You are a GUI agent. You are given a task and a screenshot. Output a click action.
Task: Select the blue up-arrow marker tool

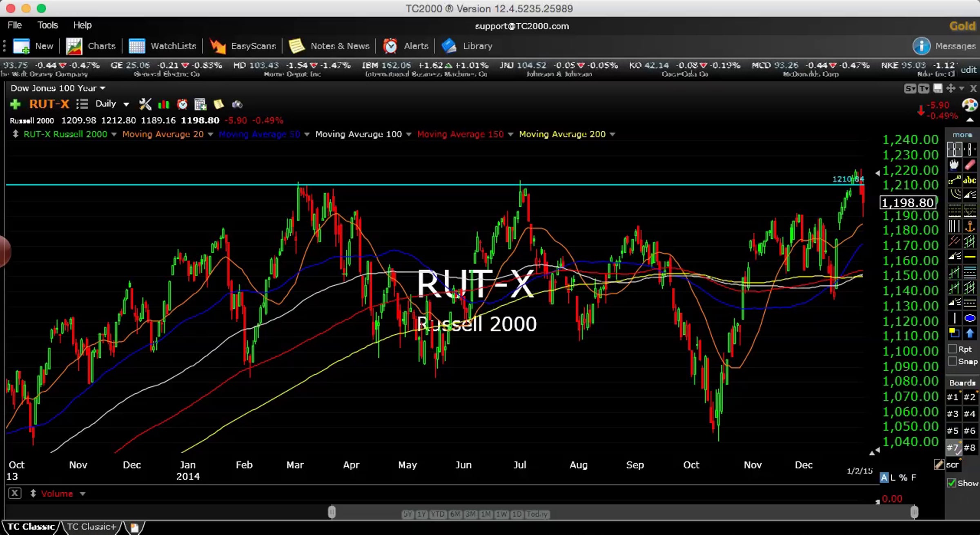click(x=970, y=333)
